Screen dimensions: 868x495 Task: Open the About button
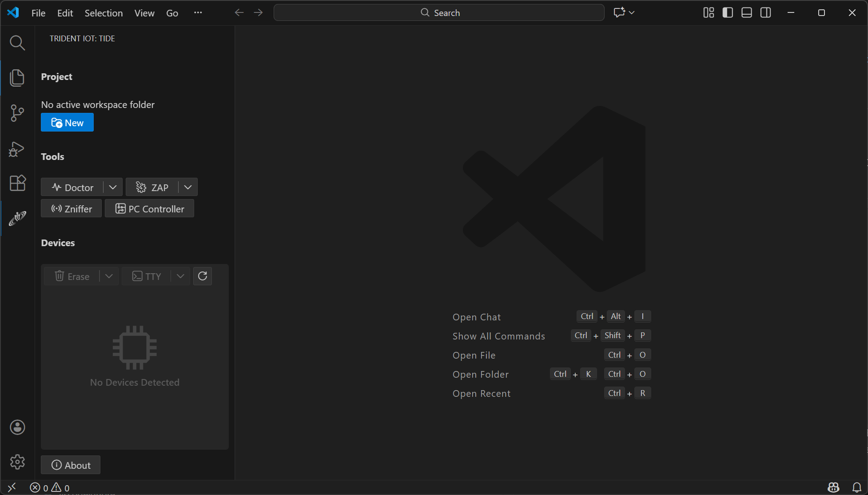(x=71, y=465)
